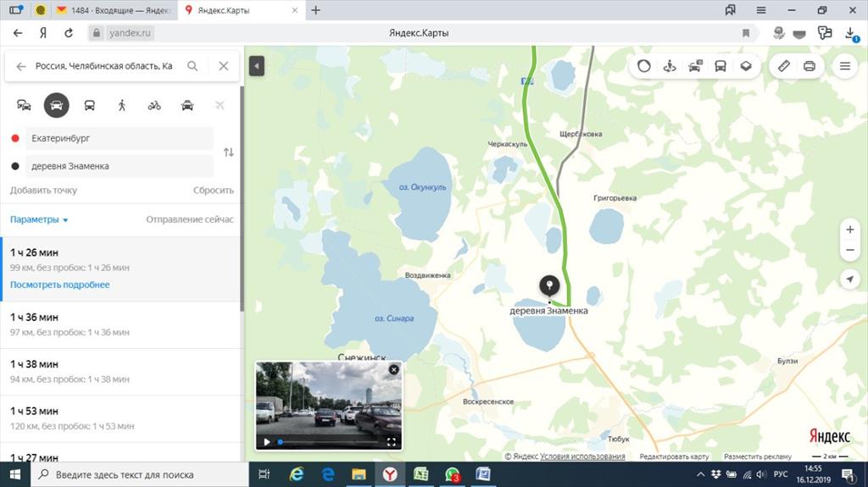Open Excel from the taskbar
Image resolution: width=868 pixels, height=487 pixels.
[x=421, y=474]
